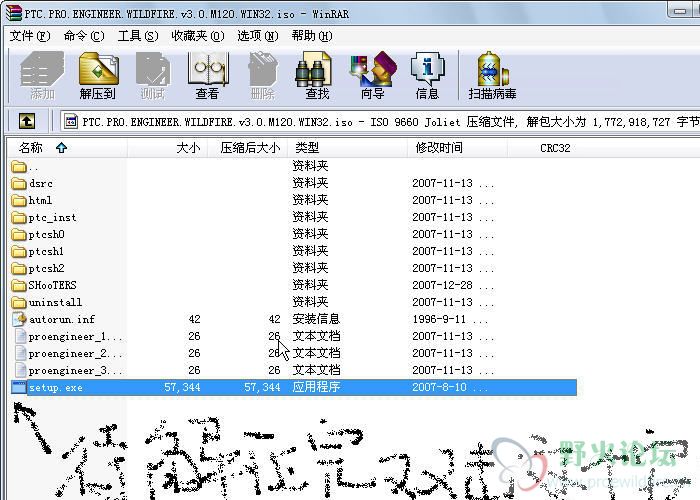Select the file name setup.exe
The height and width of the screenshot is (500, 700).
(x=56, y=388)
